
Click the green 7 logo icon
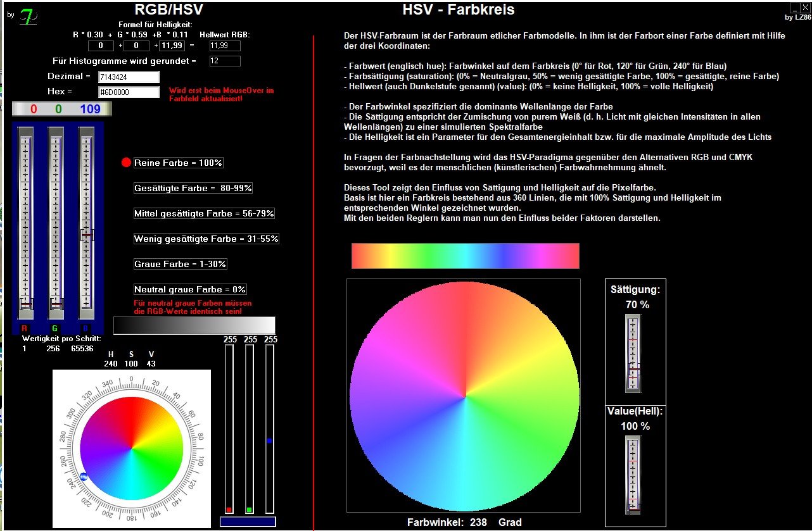(28, 16)
